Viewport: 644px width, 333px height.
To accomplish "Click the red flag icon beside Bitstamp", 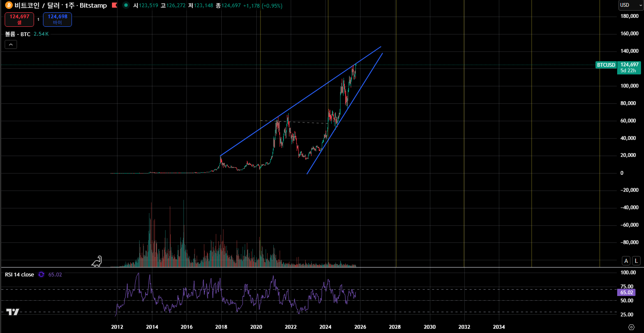I will coord(114,6).
